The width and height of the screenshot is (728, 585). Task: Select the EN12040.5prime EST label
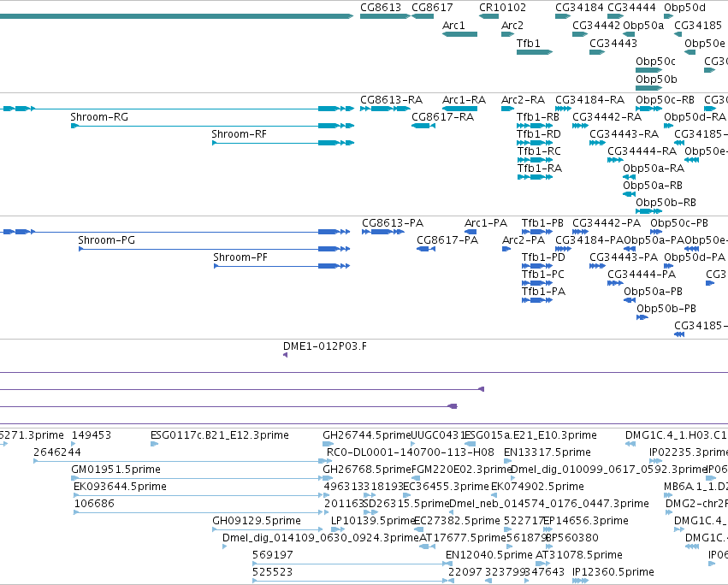488,555
